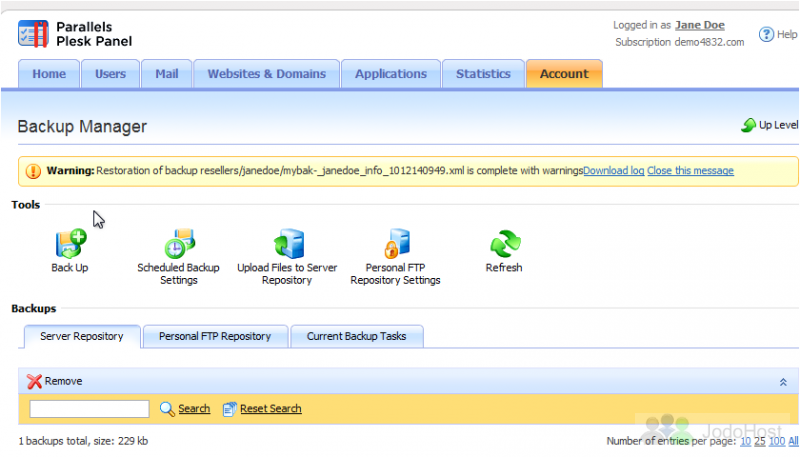
Task: Click the Download log link
Action: point(613,171)
